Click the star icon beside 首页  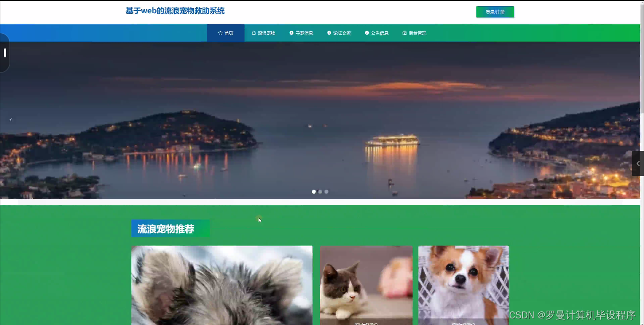click(x=220, y=33)
